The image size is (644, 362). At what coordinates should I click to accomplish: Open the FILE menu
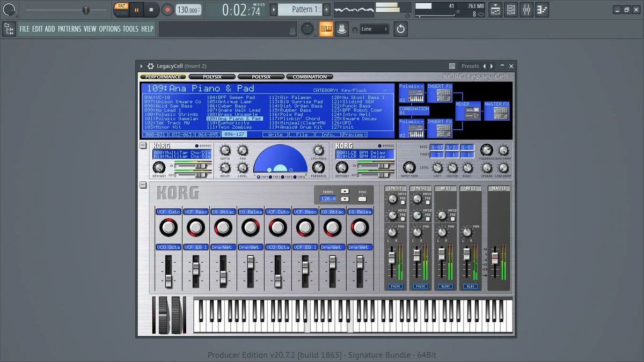pos(24,29)
